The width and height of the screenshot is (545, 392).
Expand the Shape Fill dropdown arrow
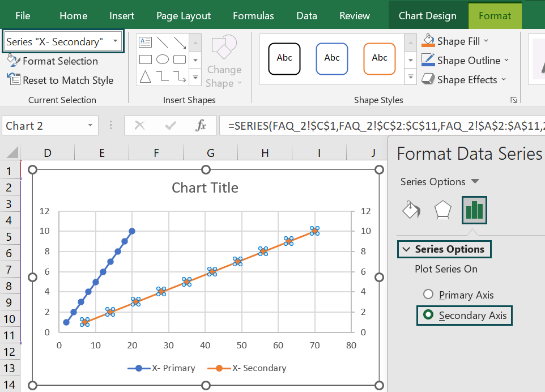486,41
